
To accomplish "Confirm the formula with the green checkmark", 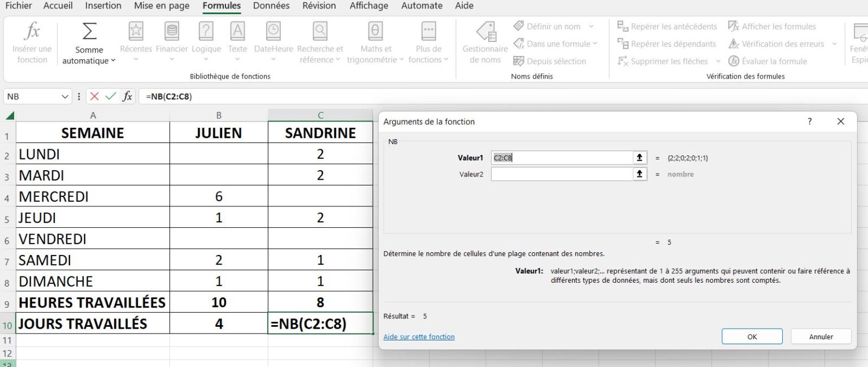I will click(x=109, y=96).
